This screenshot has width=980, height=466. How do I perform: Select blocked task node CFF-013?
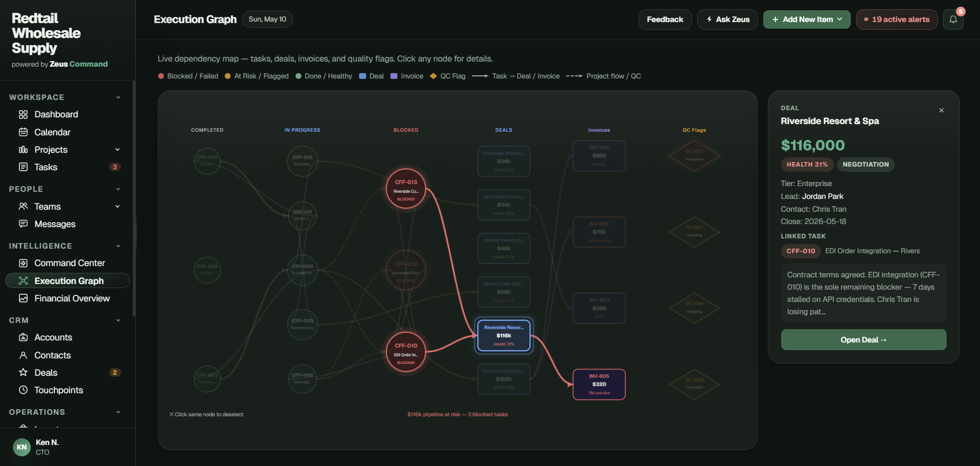406,189
